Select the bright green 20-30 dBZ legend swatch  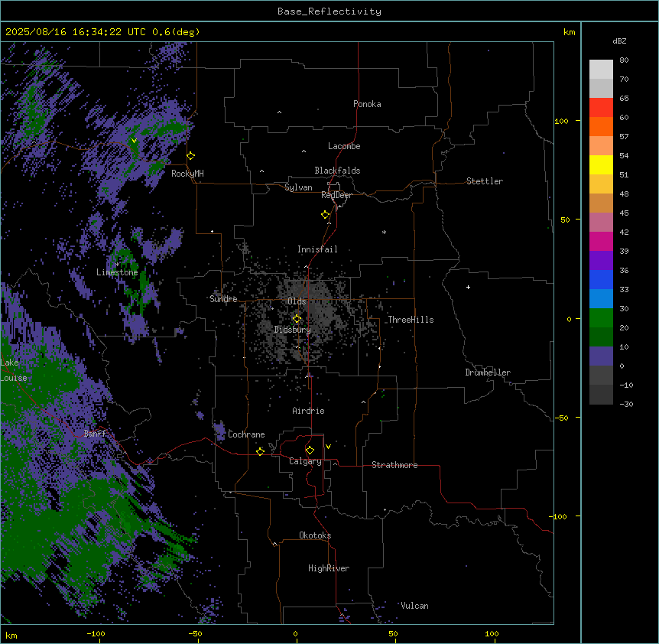tap(601, 318)
